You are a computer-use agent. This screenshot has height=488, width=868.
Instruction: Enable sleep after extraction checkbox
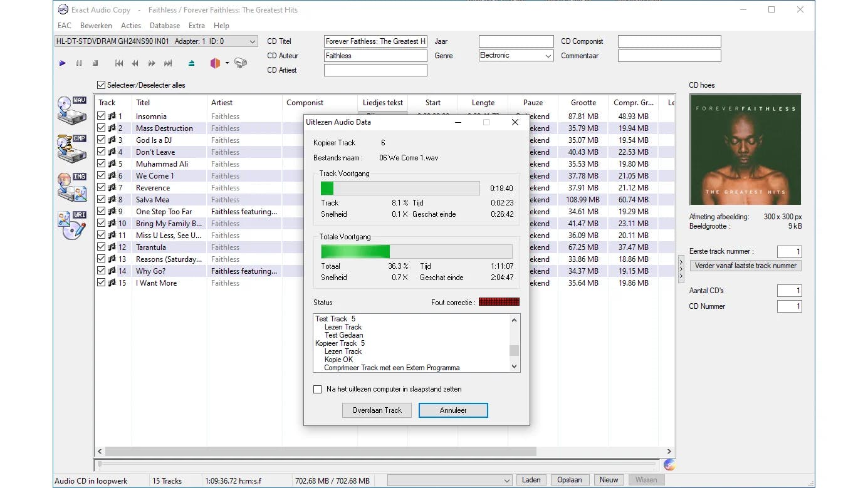point(318,389)
